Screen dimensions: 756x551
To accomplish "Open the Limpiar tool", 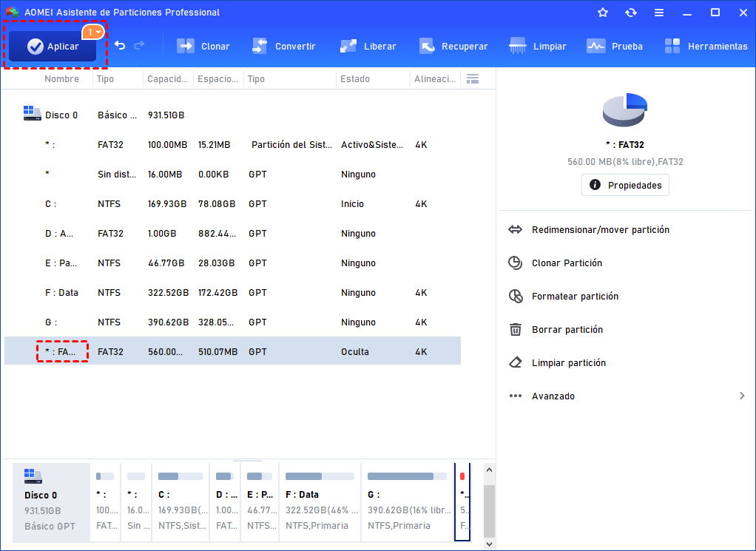I will point(538,47).
